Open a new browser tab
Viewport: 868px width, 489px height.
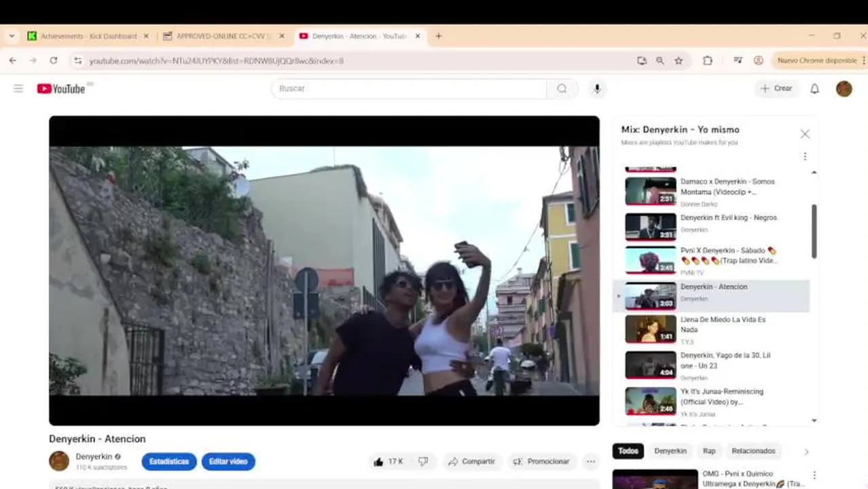pos(438,36)
